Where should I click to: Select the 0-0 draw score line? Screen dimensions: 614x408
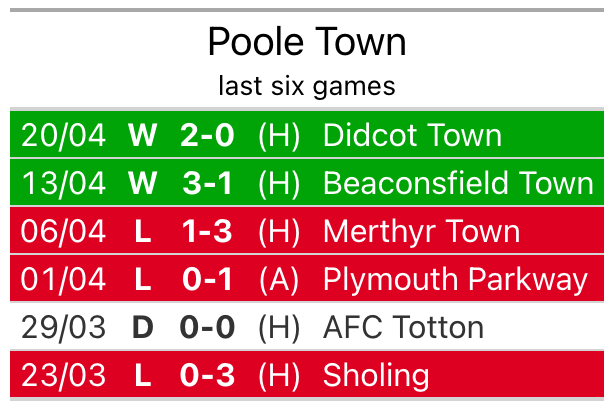point(207,327)
